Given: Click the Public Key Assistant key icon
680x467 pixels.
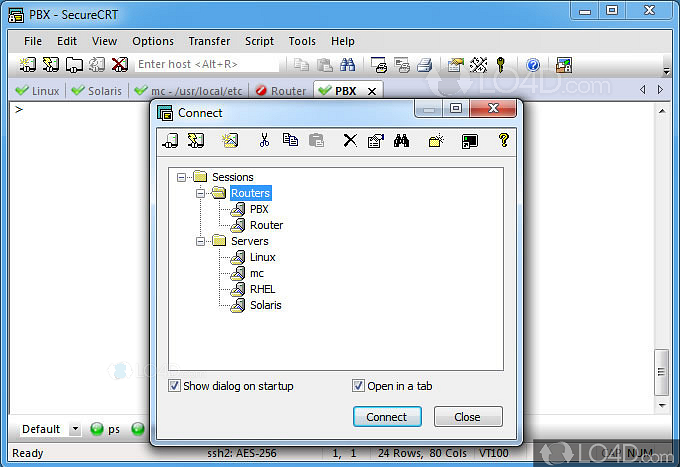Looking at the screenshot, I should (x=500, y=65).
